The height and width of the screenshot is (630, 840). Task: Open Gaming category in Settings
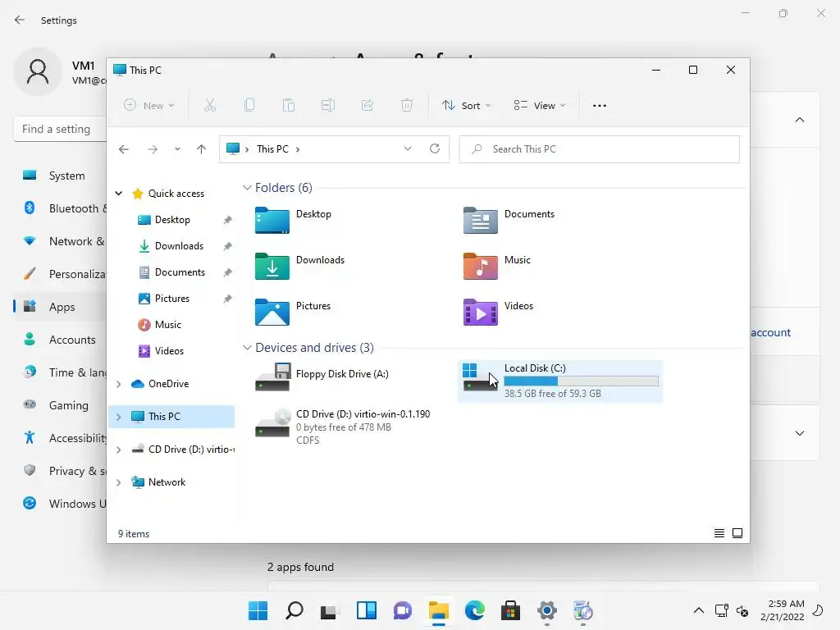click(60, 405)
